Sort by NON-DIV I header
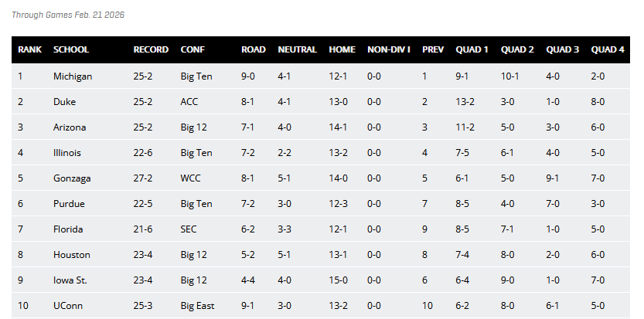This screenshot has height=319, width=644. point(388,49)
